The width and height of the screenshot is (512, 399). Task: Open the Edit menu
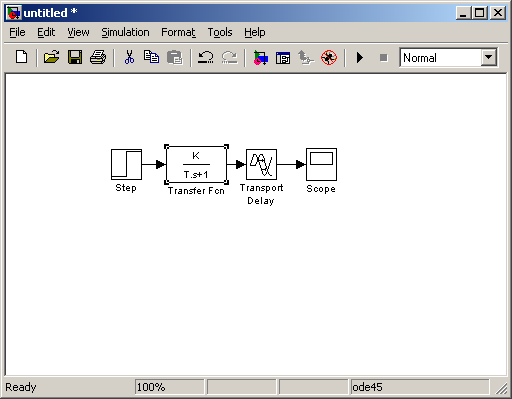[x=46, y=32]
